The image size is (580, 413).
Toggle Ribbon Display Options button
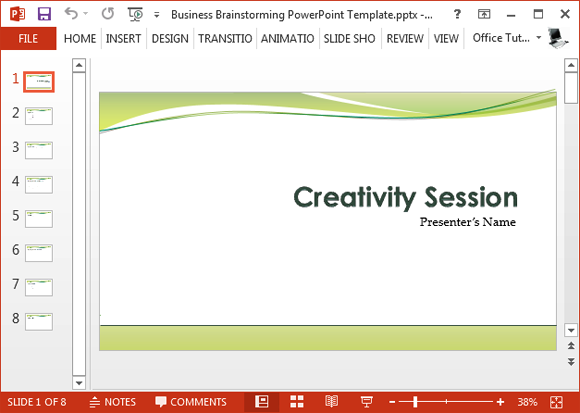click(x=484, y=14)
